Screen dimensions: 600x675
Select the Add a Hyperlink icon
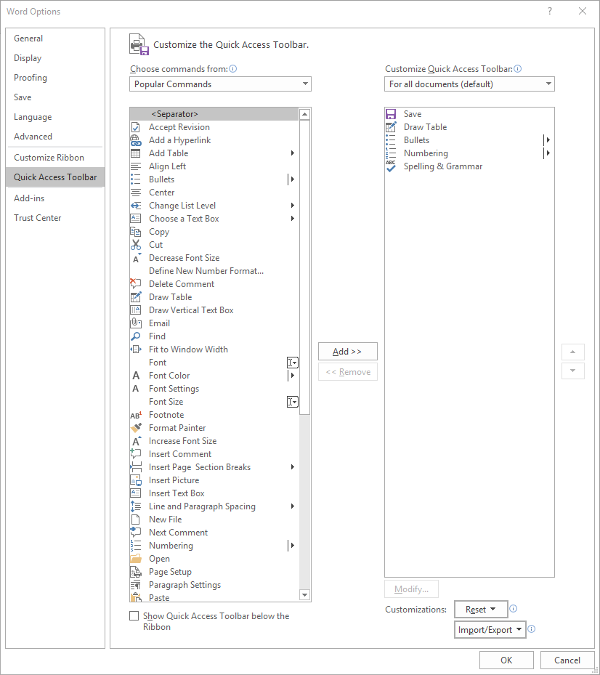(x=136, y=140)
